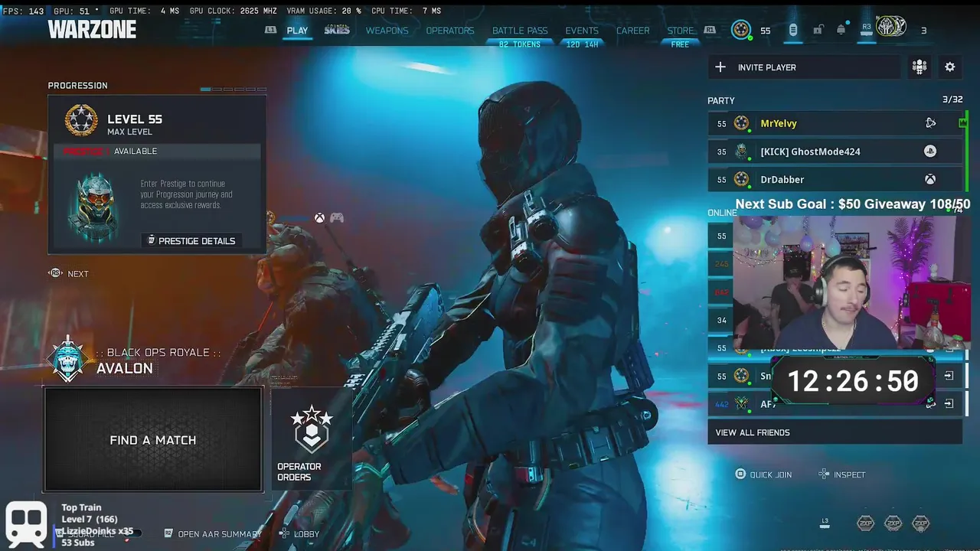Click the 12D 14H event timer
Screen dimensions: 980x551
pyautogui.click(x=582, y=44)
